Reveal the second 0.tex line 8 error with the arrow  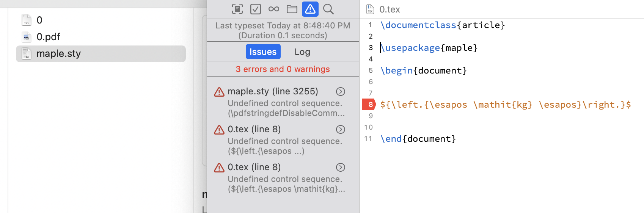coord(341,167)
